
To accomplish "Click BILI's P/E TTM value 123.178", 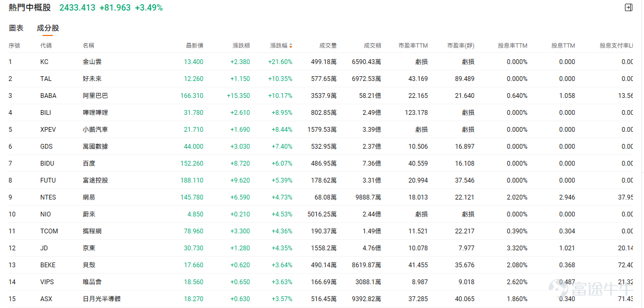I will (x=416, y=113).
